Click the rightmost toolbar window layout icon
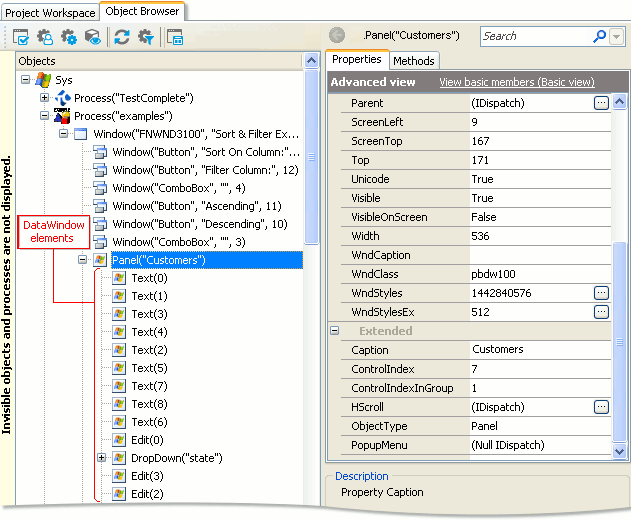This screenshot has height=521, width=631. (175, 38)
